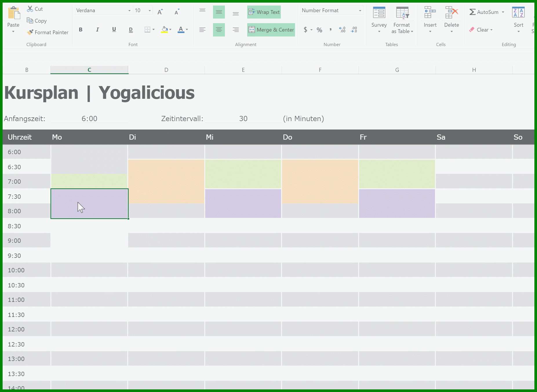This screenshot has width=537, height=392.
Task: Apply currency dollar format
Action: (x=305, y=30)
